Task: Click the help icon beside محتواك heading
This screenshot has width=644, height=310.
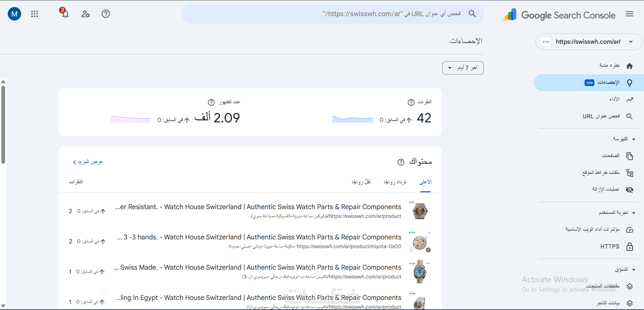Action: click(x=401, y=162)
